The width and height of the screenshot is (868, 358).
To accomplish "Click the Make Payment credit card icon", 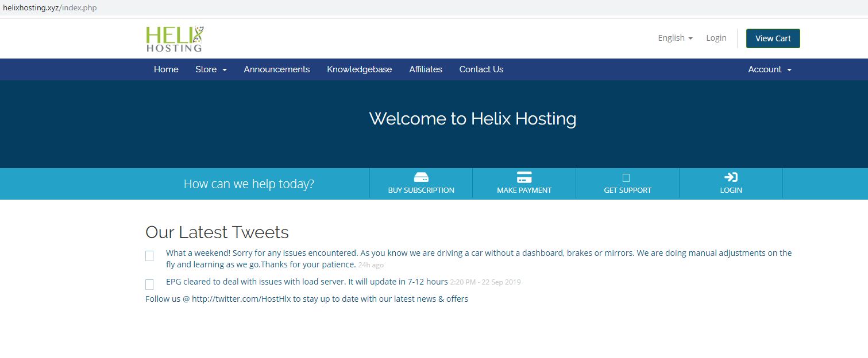I will tap(524, 177).
